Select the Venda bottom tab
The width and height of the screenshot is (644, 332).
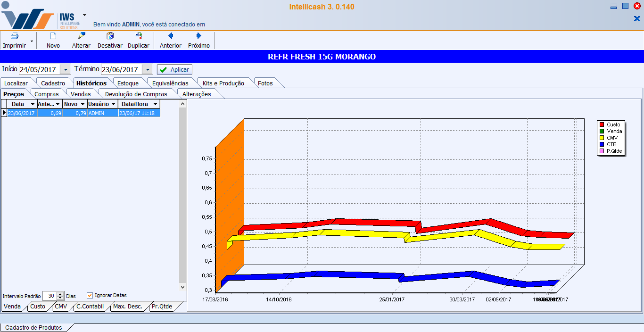click(x=12, y=307)
